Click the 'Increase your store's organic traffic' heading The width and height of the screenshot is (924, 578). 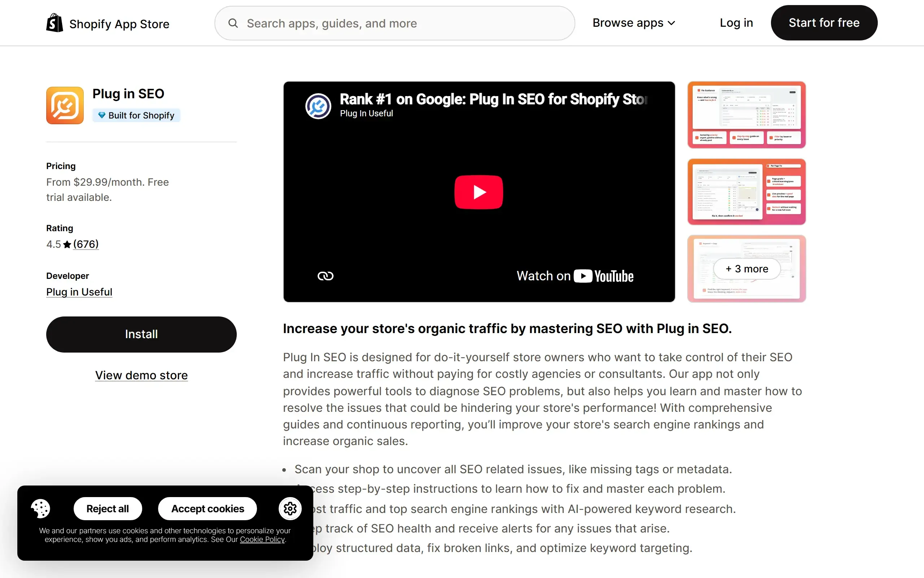click(507, 329)
